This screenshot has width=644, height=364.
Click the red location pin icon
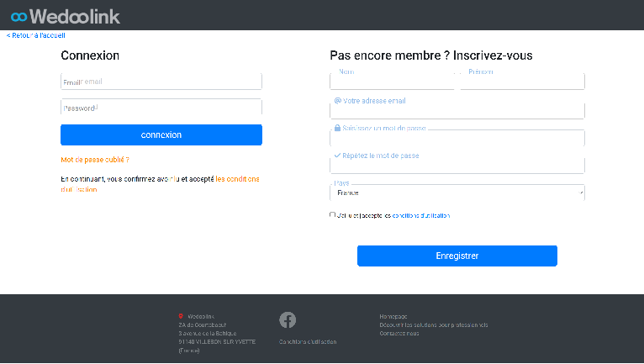click(x=181, y=316)
